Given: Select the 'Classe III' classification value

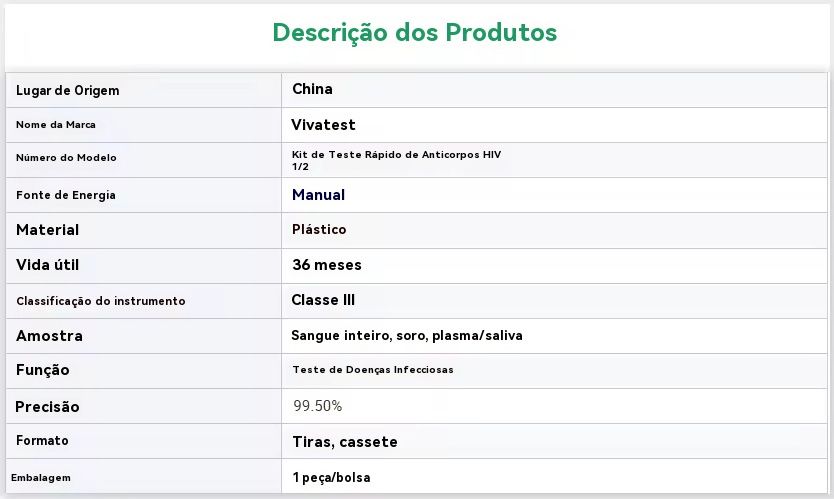Looking at the screenshot, I should click(x=323, y=300).
